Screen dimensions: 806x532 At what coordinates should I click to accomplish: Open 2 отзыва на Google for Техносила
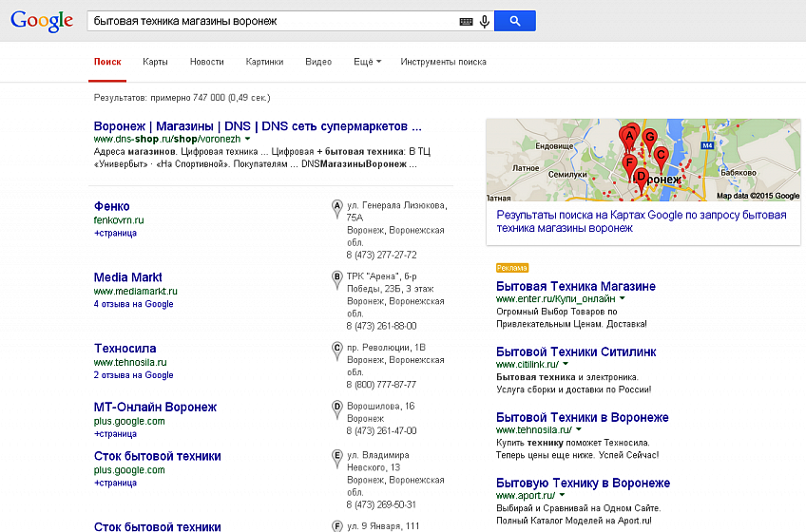[134, 374]
